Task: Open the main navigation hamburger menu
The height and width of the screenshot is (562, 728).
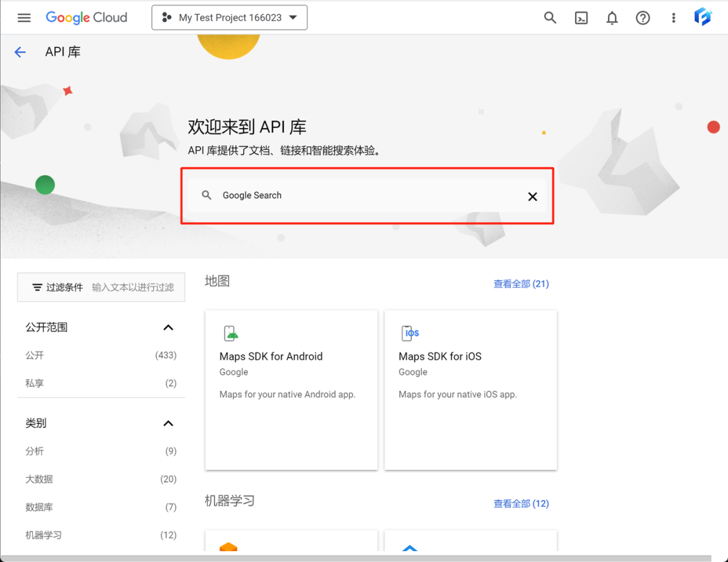Action: tap(24, 18)
